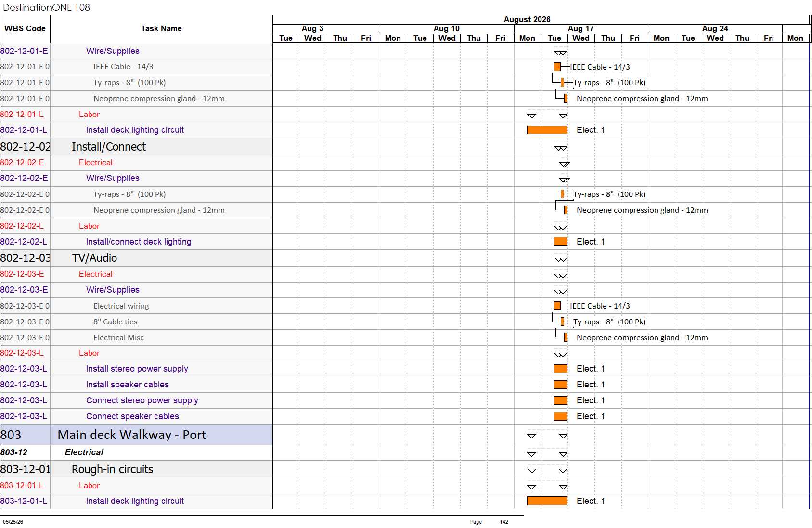Select the Aug 17 week header
Screen dimensions: 812x528
580,29
